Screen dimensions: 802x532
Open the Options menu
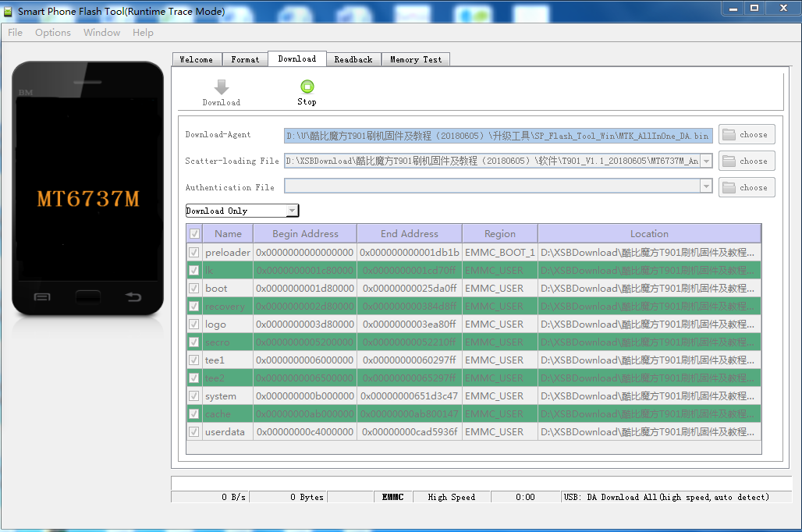tap(53, 33)
